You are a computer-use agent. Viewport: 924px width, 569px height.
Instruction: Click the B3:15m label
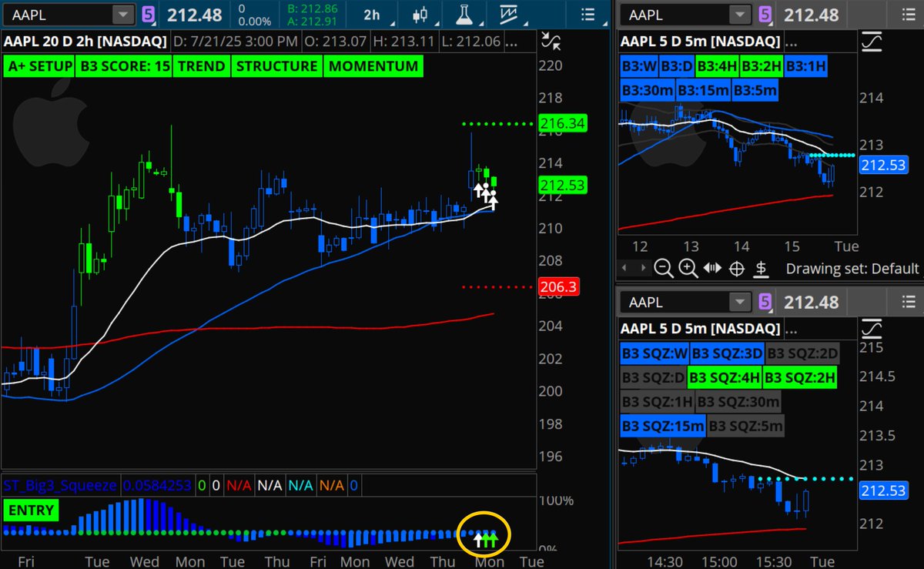tap(703, 90)
